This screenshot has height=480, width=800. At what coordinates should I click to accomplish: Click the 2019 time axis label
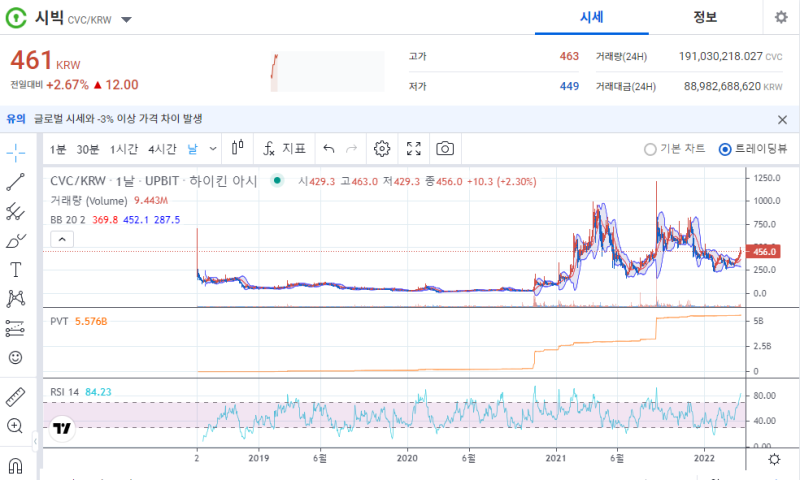coord(259,459)
